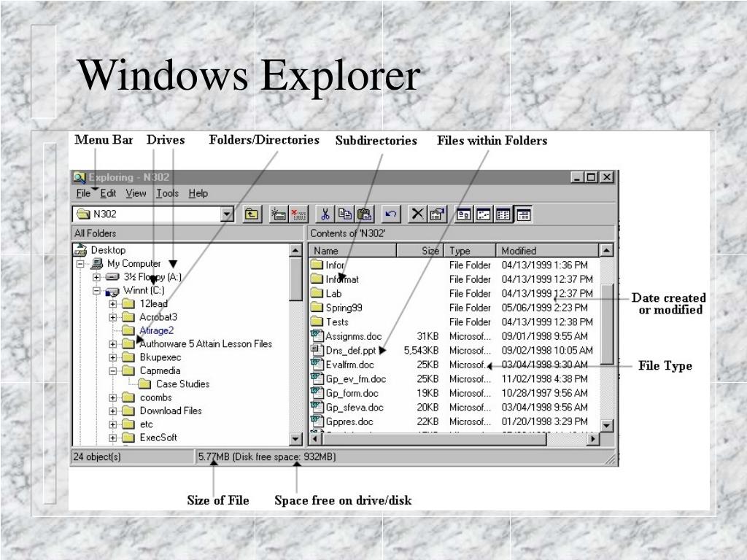Collapse the Winnt (C:) node
Image resolution: width=747 pixels, height=560 pixels.
pos(97,290)
